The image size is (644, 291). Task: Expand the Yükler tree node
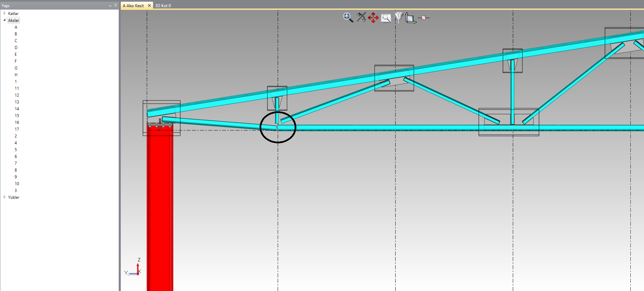pyautogui.click(x=4, y=197)
